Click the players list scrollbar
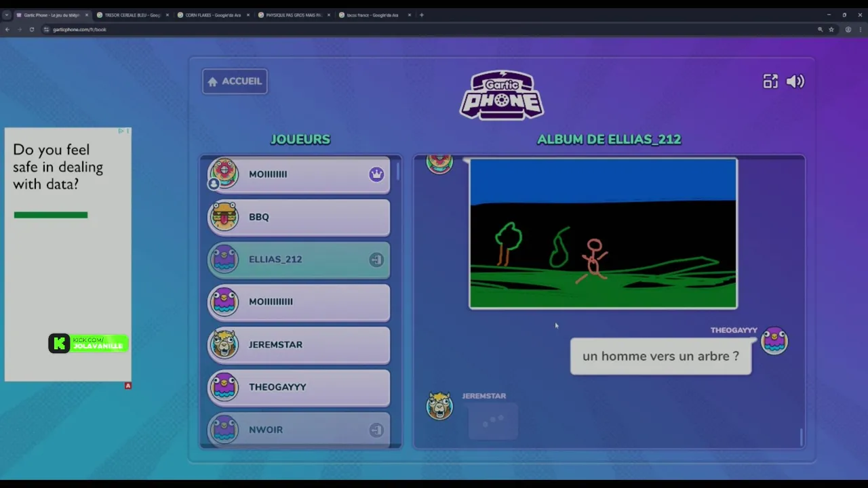868x488 pixels. tap(397, 171)
